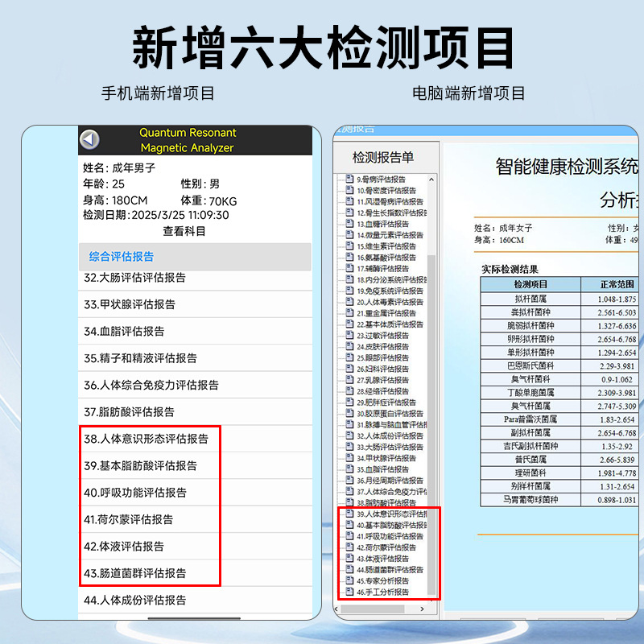This screenshot has width=644, height=644.
Task: Tap the back arrow in the phone header
Action: point(89,139)
